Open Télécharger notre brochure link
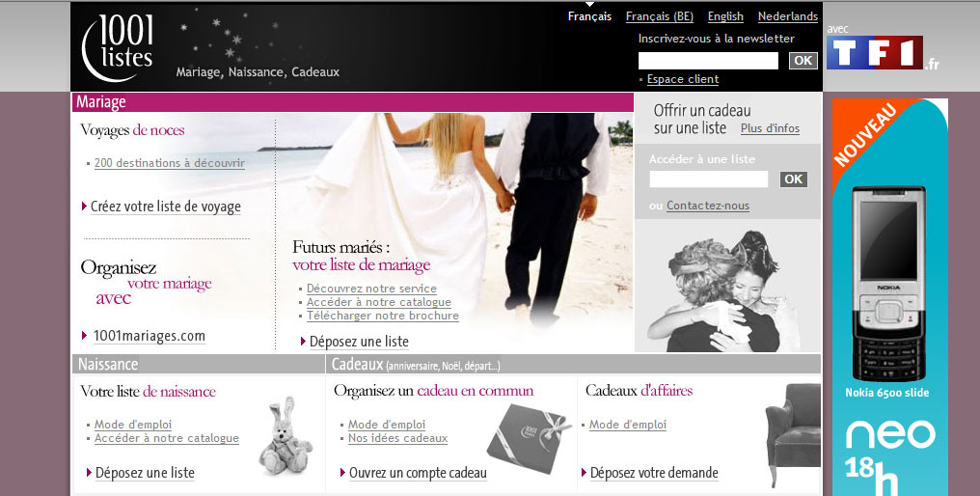 coord(382,316)
